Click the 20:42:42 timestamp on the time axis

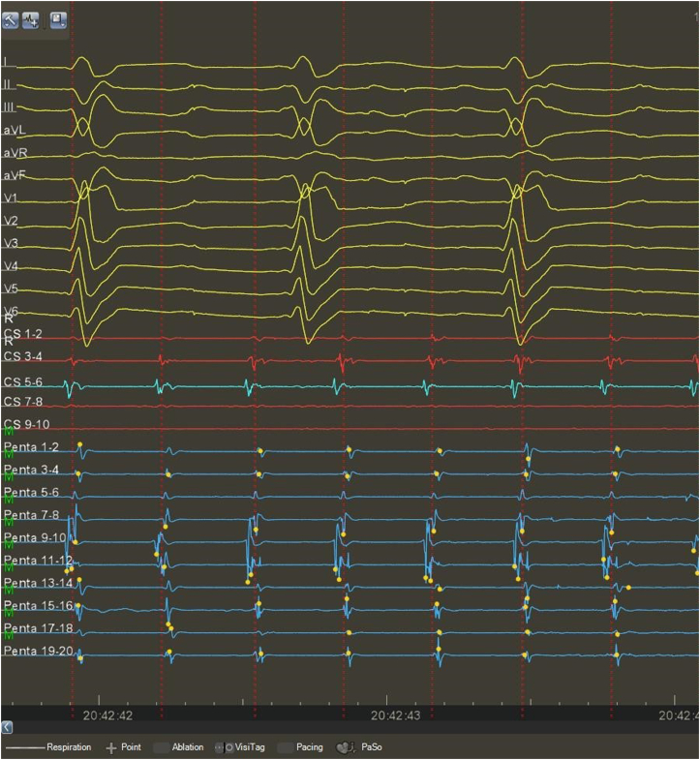(x=107, y=715)
